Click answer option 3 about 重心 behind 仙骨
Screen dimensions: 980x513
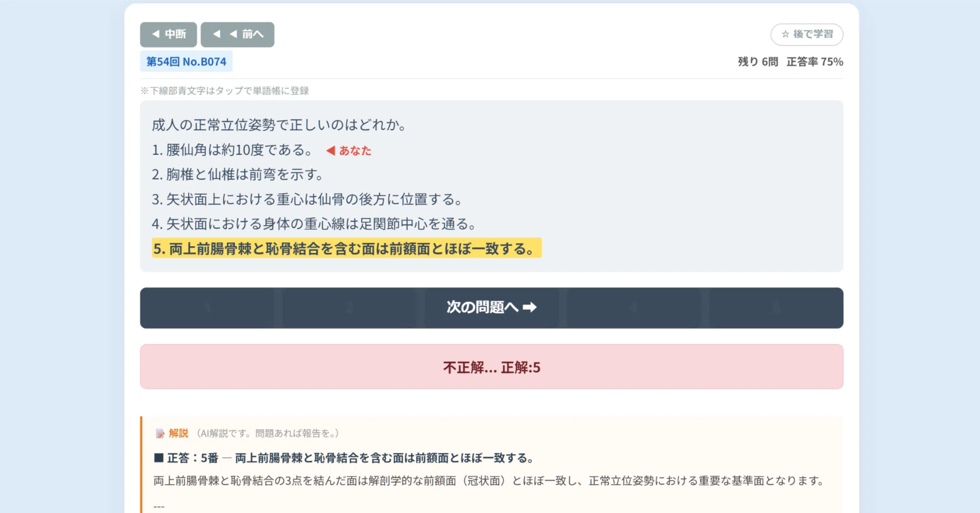pos(308,199)
